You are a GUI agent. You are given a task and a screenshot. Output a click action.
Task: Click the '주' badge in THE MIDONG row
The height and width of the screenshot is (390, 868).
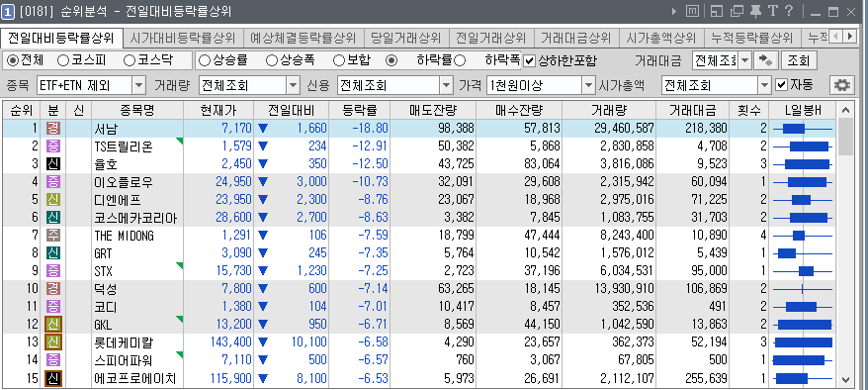[53, 235]
